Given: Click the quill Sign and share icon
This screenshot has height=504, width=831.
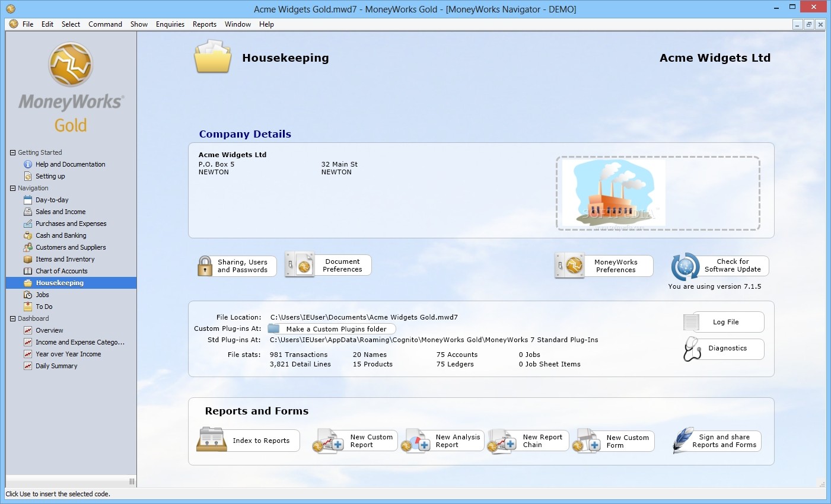Looking at the screenshot, I should (683, 441).
